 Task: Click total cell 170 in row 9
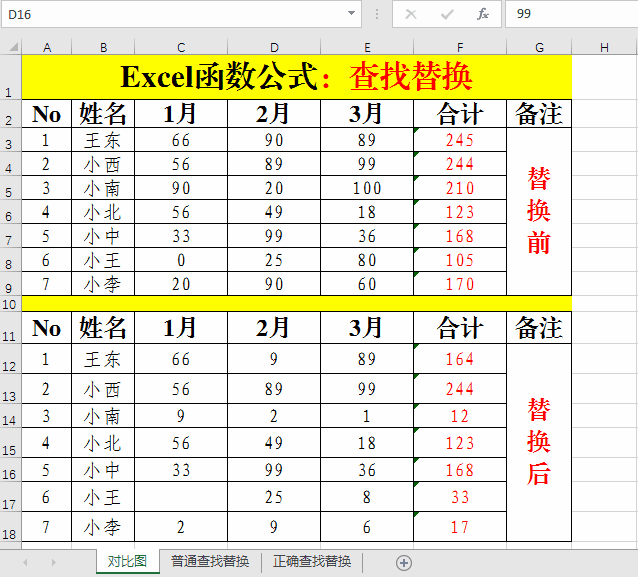[460, 284]
